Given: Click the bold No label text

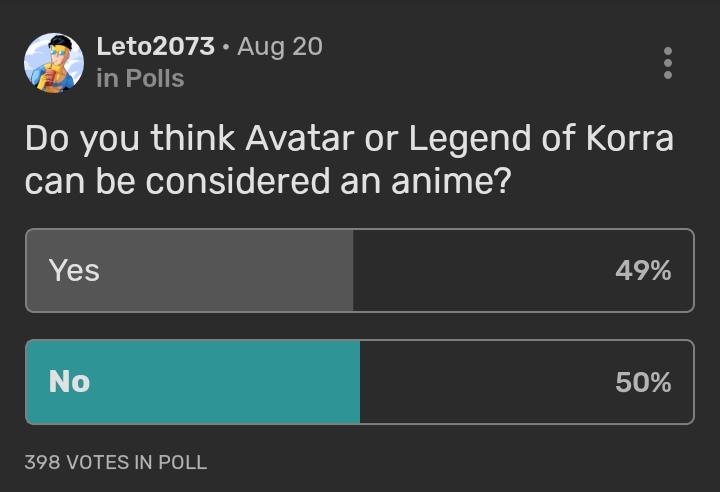Looking at the screenshot, I should click(69, 381).
